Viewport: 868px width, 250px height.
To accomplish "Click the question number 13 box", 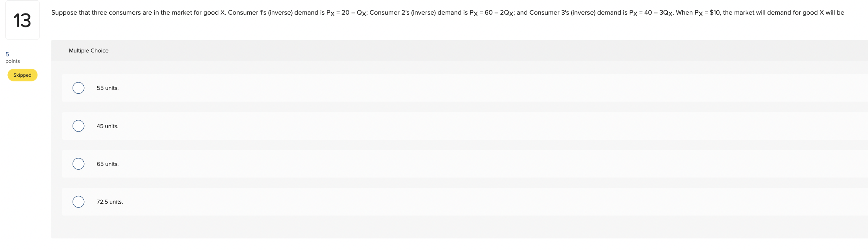I will click(x=22, y=20).
